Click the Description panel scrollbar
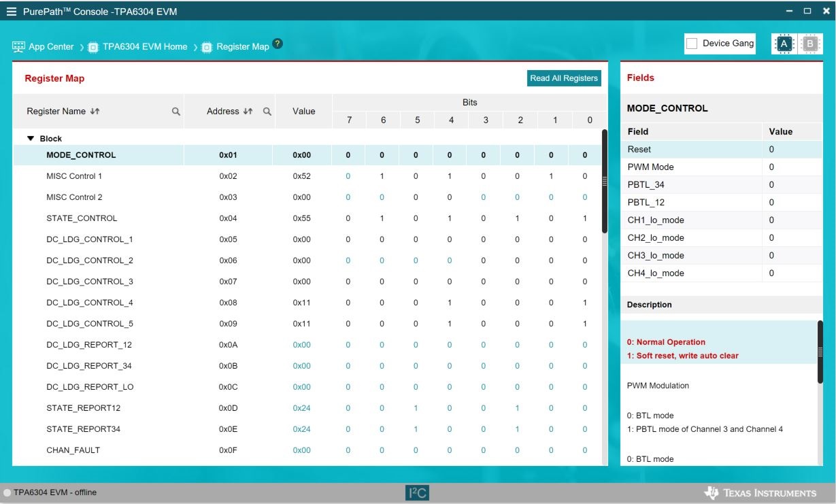The image size is (836, 504). pos(820,352)
